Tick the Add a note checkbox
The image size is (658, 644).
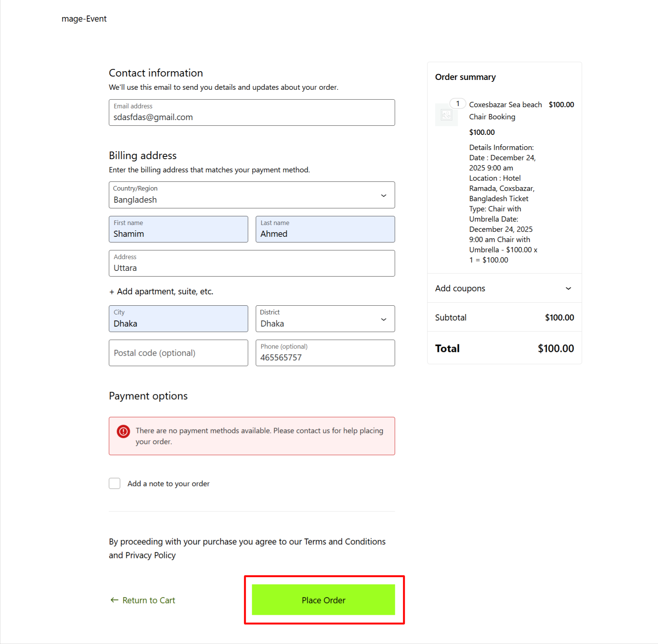point(115,483)
